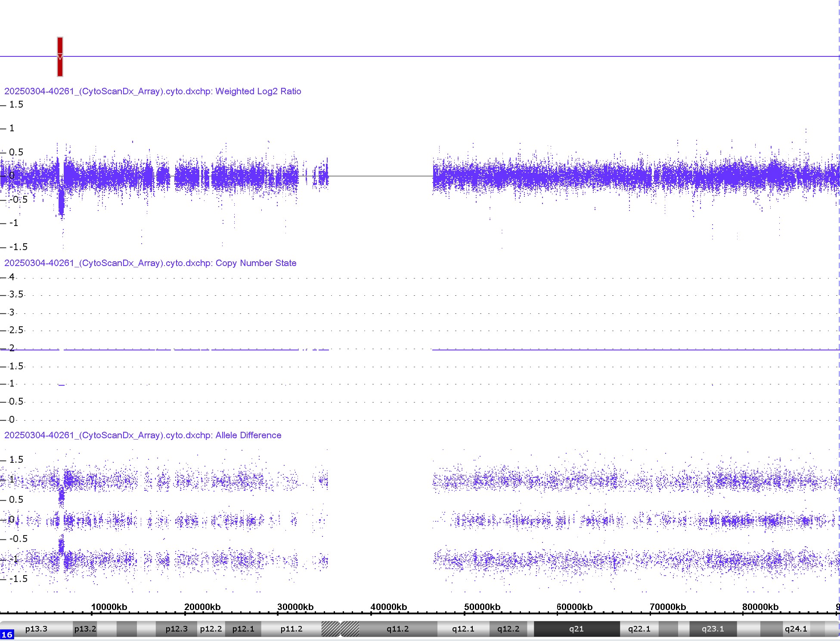Select the q23.1 cytoband

[713, 629]
